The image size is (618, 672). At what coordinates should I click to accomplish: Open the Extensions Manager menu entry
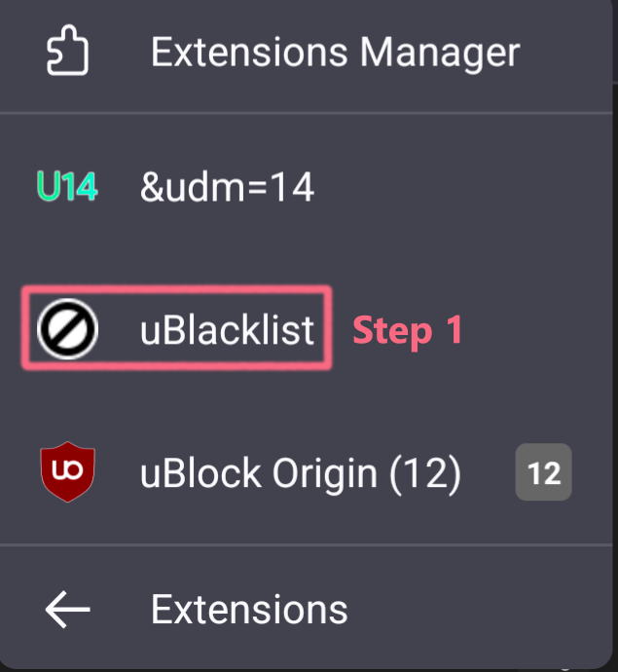pyautogui.click(x=335, y=52)
